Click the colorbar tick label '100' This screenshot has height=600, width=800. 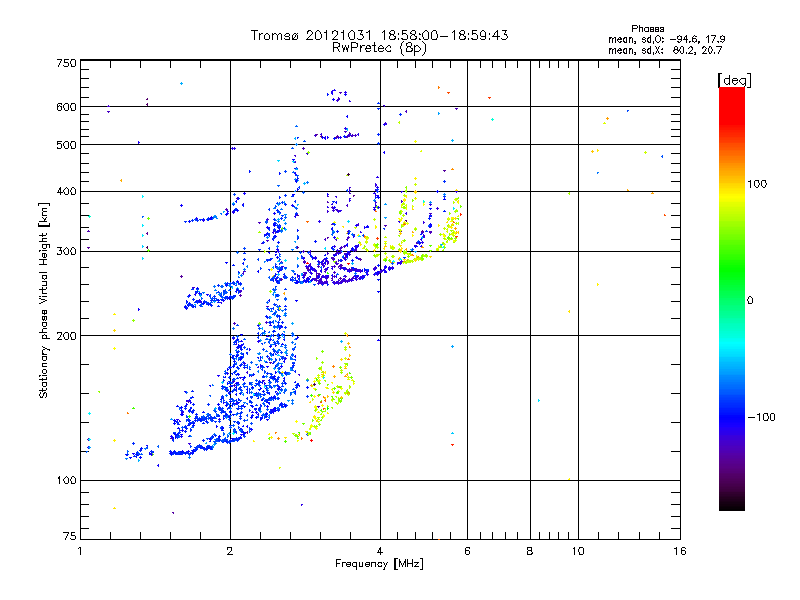pos(757,184)
